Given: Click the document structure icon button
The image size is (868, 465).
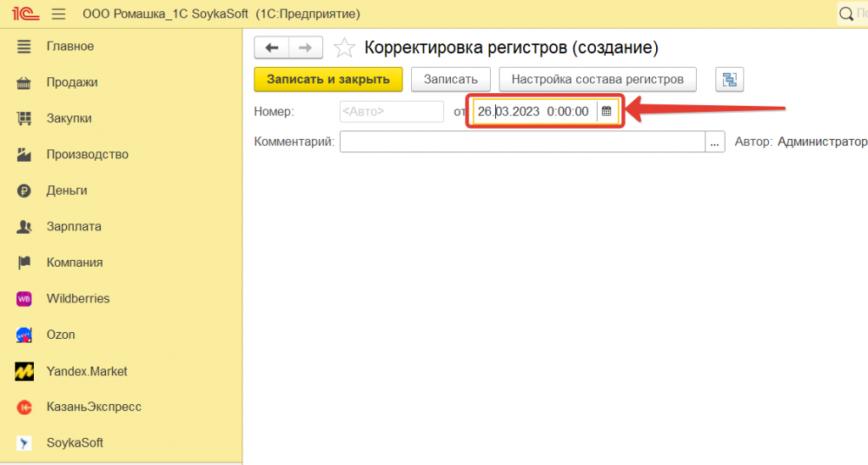Looking at the screenshot, I should pos(728,80).
